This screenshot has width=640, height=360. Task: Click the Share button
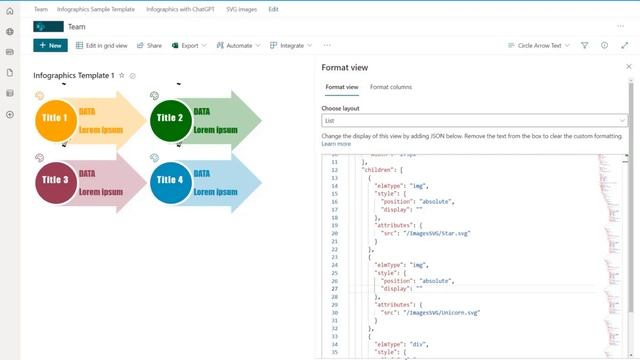[x=149, y=45]
